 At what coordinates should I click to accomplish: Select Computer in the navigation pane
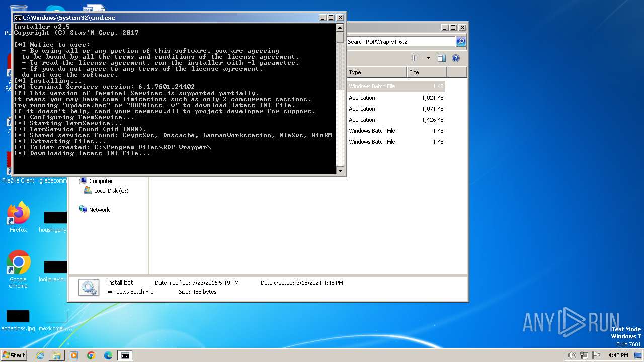(101, 181)
